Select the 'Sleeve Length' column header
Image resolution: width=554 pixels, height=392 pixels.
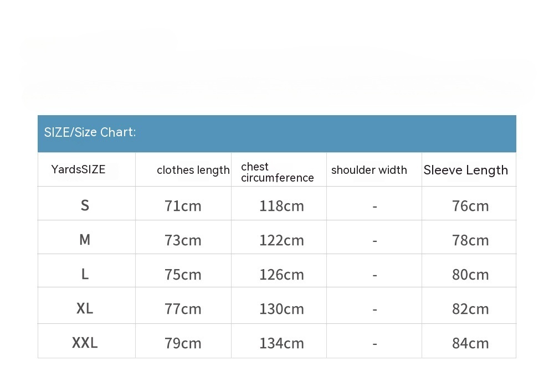465,170
